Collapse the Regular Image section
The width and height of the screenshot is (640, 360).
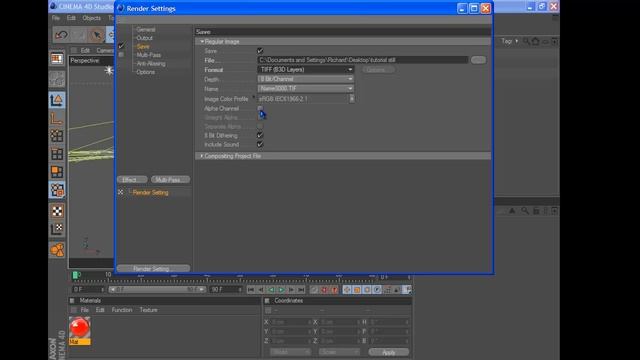click(x=202, y=42)
